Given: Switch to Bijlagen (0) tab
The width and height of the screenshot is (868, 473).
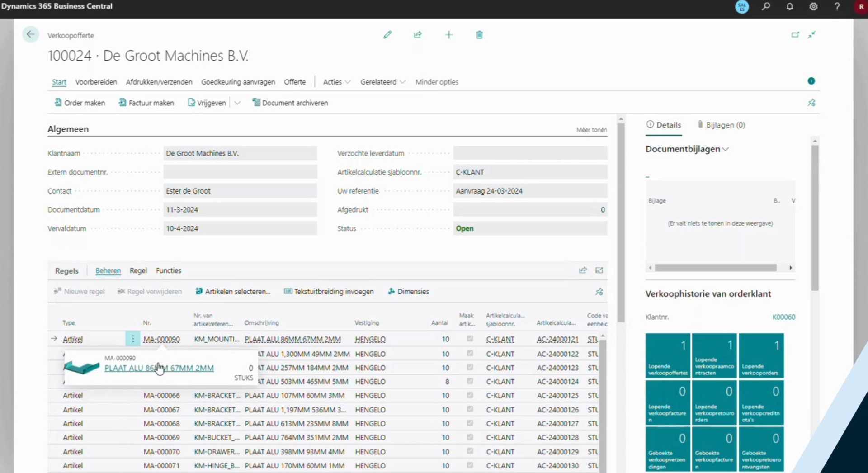Looking at the screenshot, I should 722,125.
